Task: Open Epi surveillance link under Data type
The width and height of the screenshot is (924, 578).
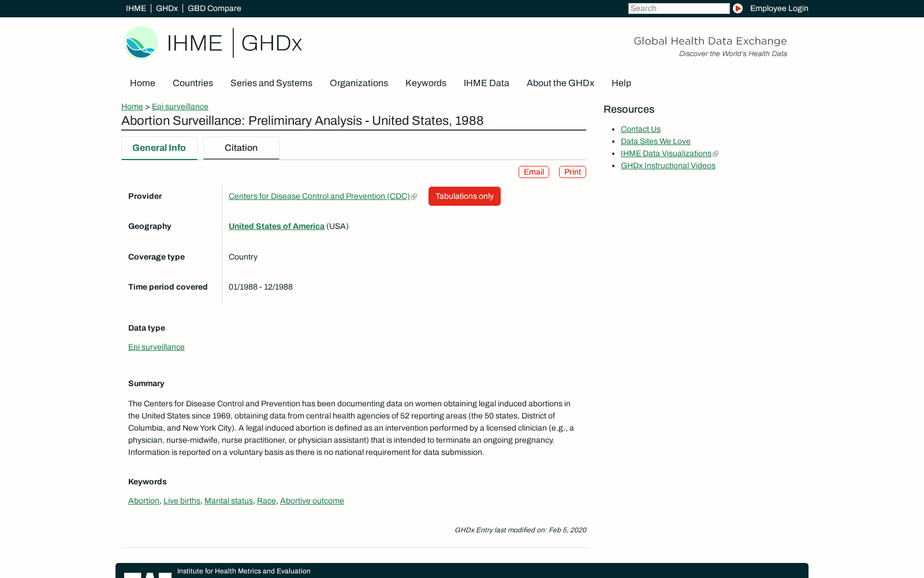Action: (x=157, y=347)
